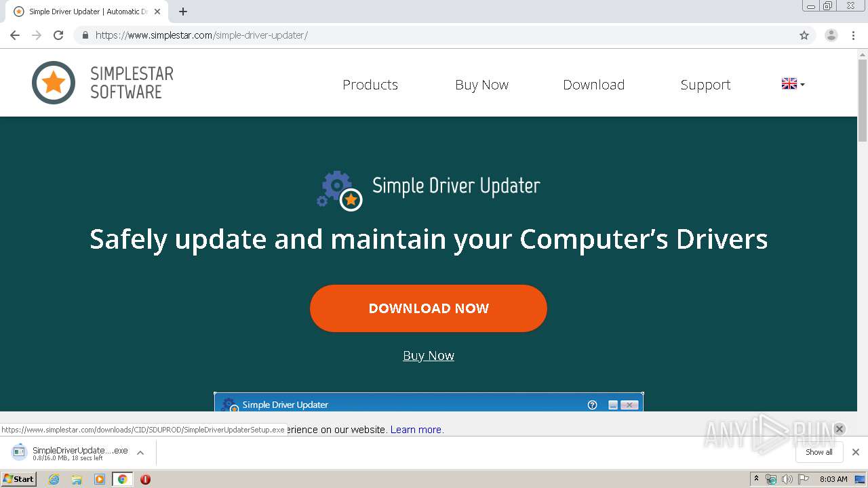Open a new tab with plus icon
Image resolution: width=868 pixels, height=488 pixels.
[x=183, y=12]
